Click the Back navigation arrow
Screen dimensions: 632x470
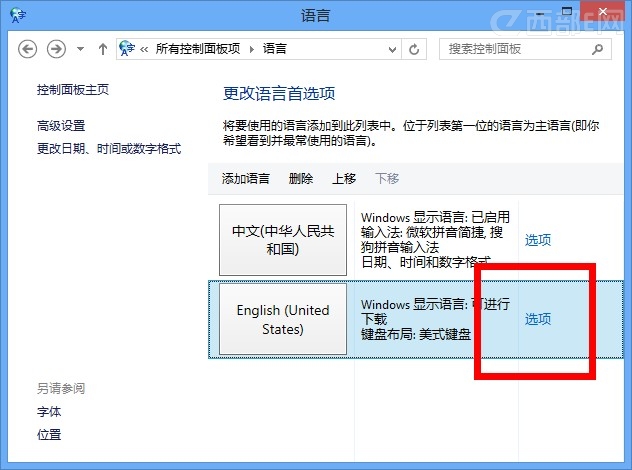[x=28, y=48]
